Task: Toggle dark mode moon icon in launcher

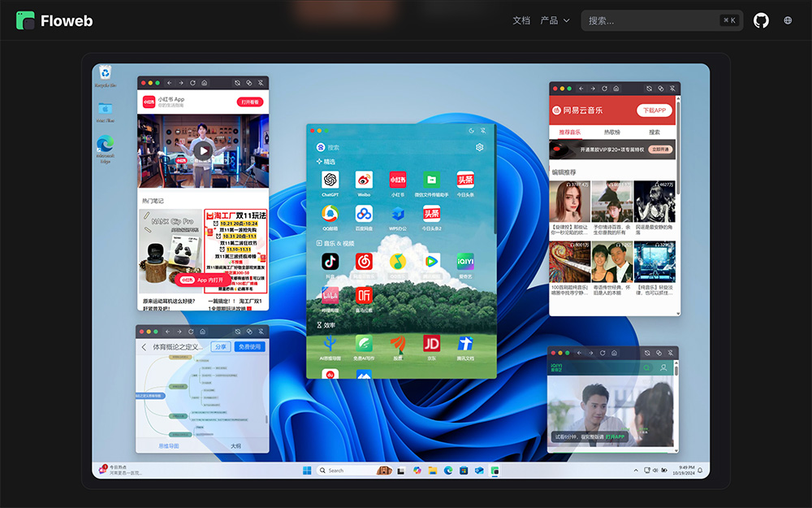Action: (471, 131)
